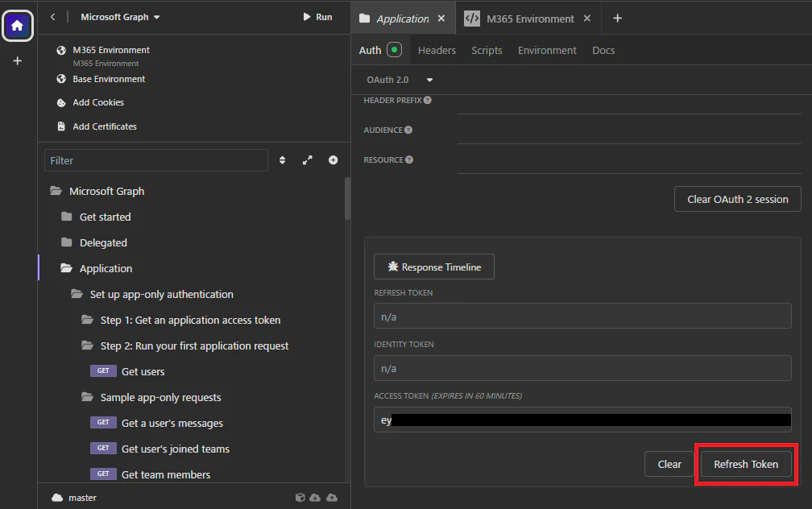
Task: Close the M365 Environment tab
Action: [587, 19]
